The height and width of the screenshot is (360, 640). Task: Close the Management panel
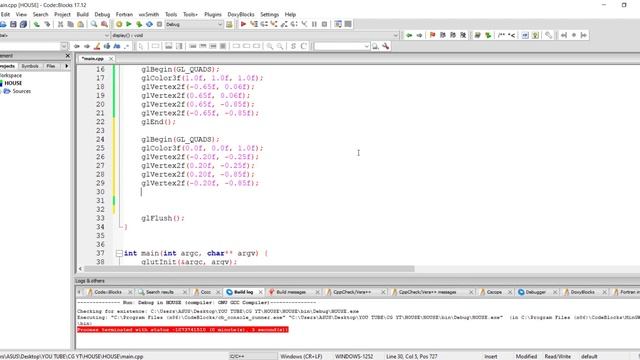68,56
